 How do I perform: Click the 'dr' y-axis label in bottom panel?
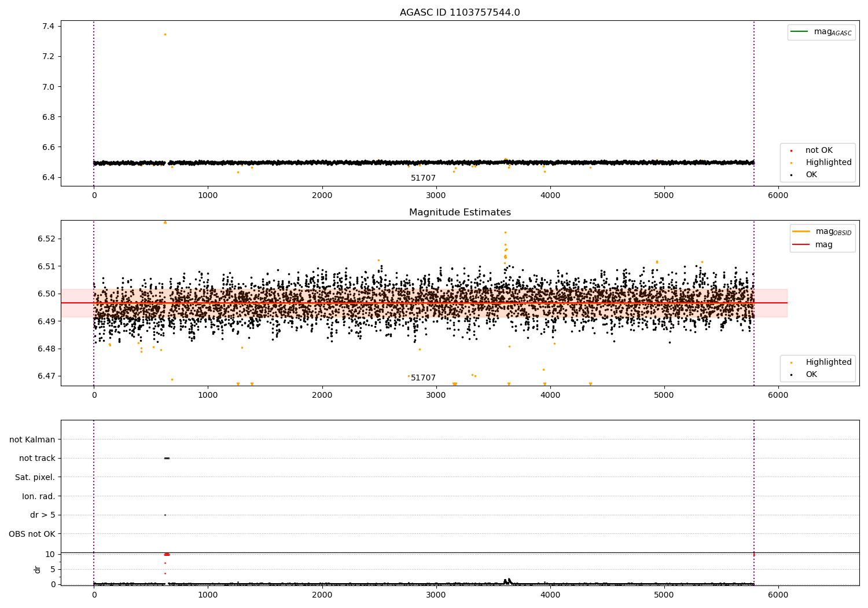38,569
